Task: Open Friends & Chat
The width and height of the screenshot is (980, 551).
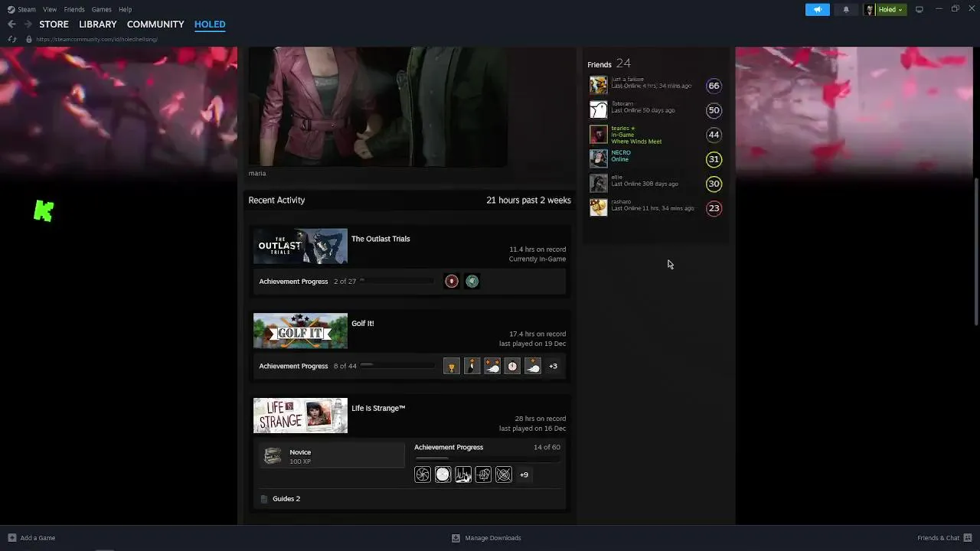Action: click(x=945, y=538)
